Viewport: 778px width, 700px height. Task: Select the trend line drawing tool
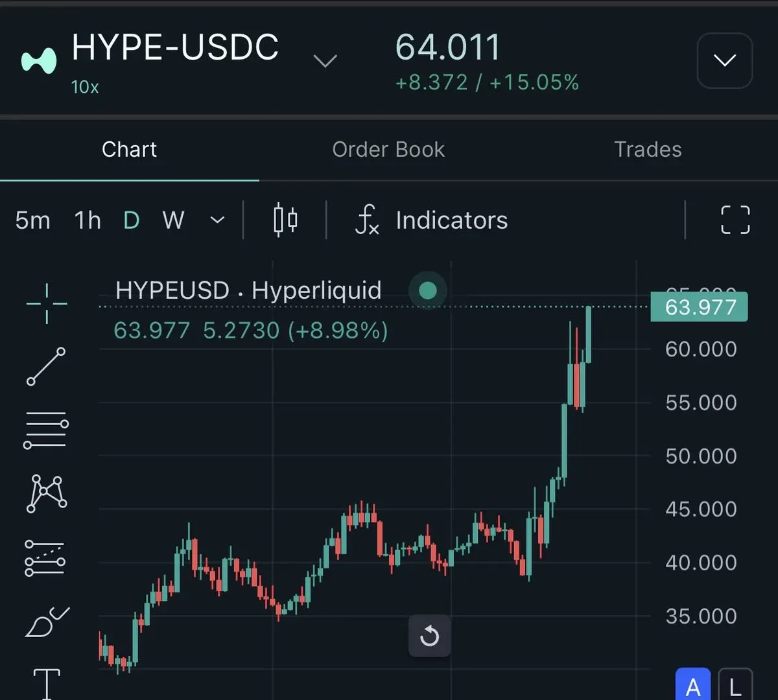coord(45,366)
